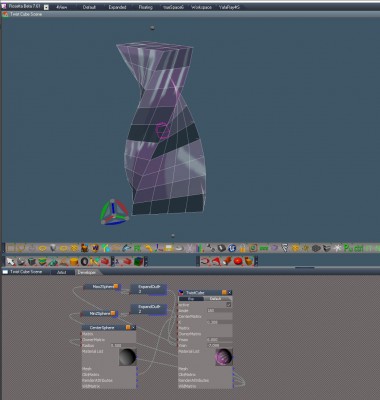
Task: Expand MinZSphere node with orange button
Action: tap(113, 313)
